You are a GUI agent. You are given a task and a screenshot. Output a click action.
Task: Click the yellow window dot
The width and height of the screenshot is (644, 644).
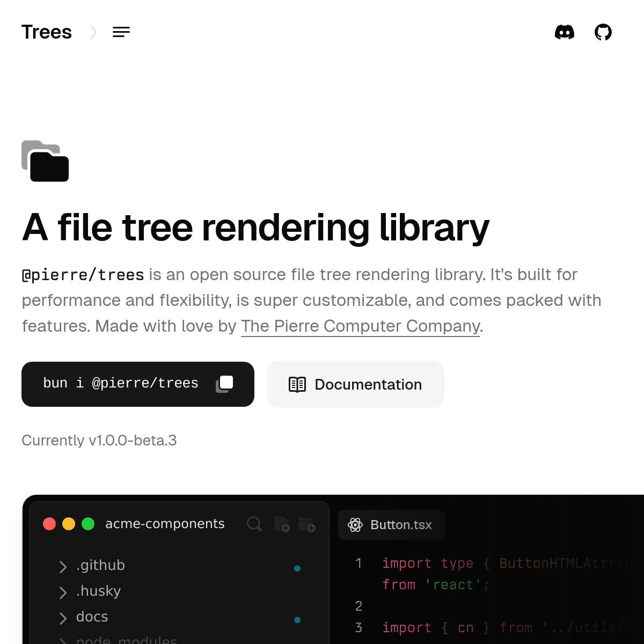coord(69,524)
